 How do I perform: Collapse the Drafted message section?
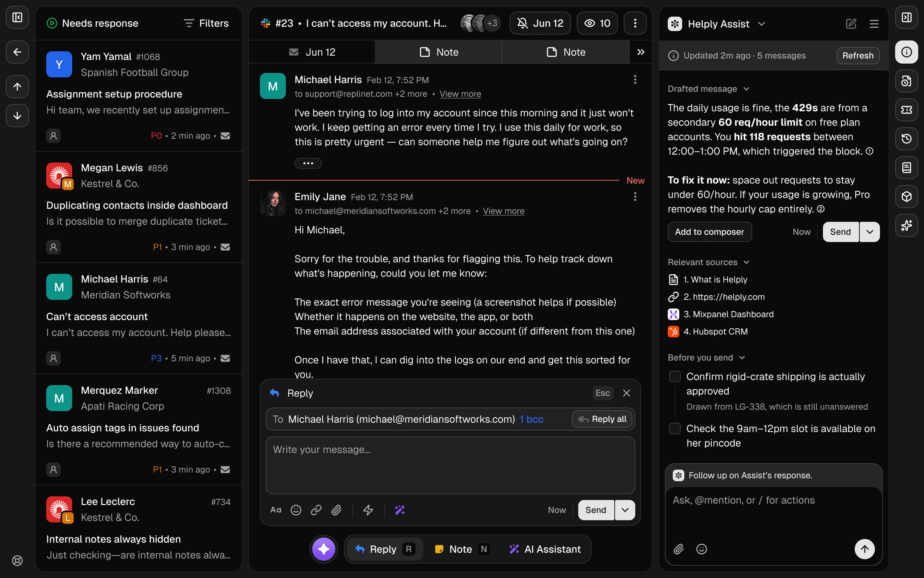pos(708,89)
